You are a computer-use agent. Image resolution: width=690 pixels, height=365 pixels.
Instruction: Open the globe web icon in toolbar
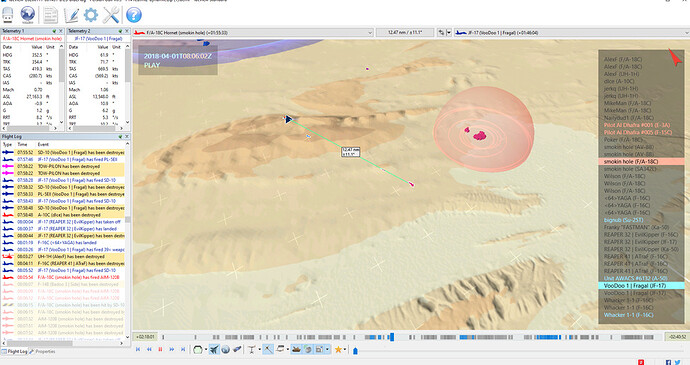click(x=28, y=15)
